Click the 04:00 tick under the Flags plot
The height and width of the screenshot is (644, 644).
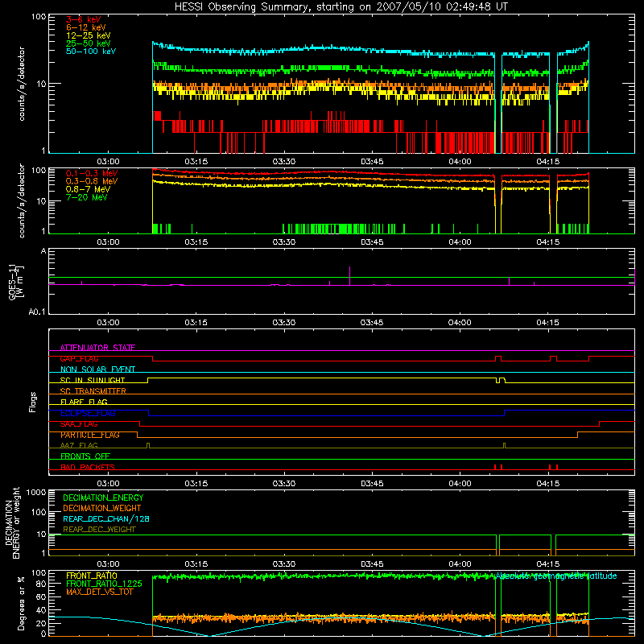point(460,484)
